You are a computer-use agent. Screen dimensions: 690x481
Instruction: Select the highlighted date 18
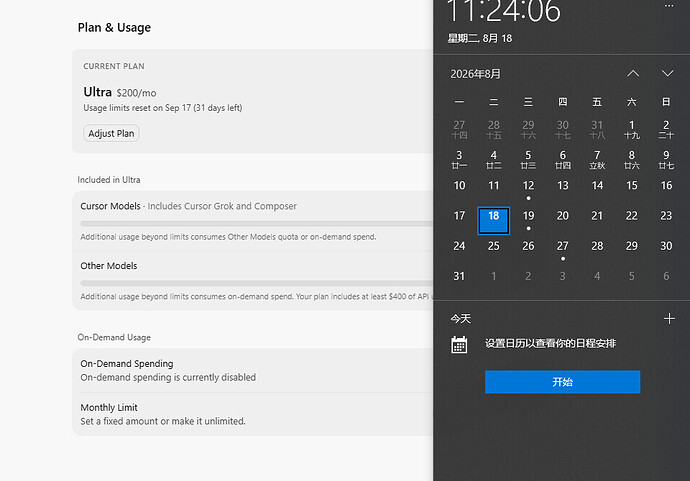[494, 220]
